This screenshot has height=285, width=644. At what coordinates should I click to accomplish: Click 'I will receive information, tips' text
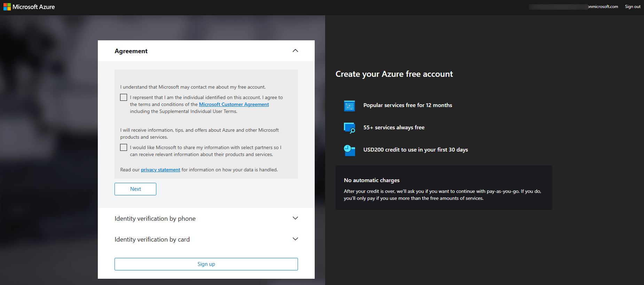(x=199, y=133)
